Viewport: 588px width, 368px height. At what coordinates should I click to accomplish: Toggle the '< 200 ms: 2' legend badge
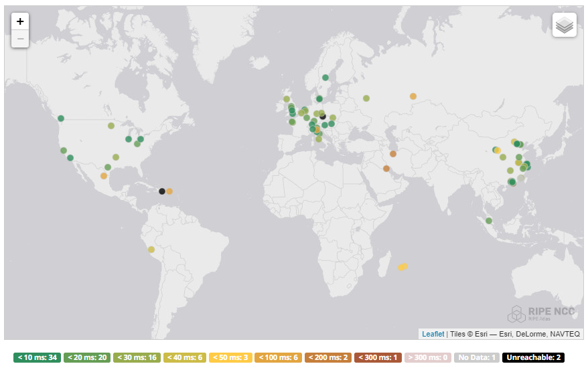(x=328, y=357)
